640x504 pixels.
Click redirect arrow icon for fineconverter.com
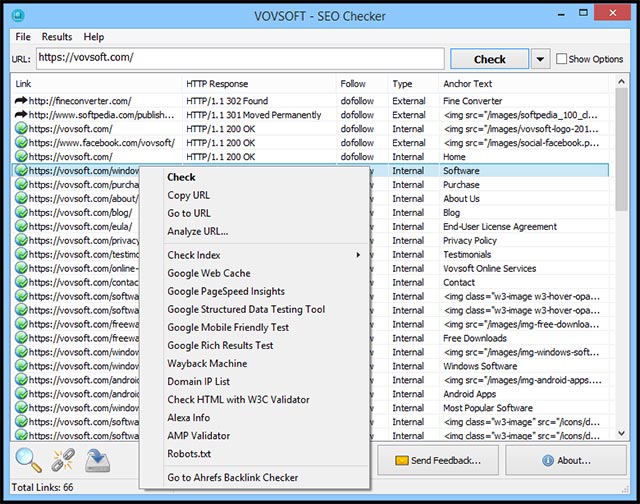point(21,100)
